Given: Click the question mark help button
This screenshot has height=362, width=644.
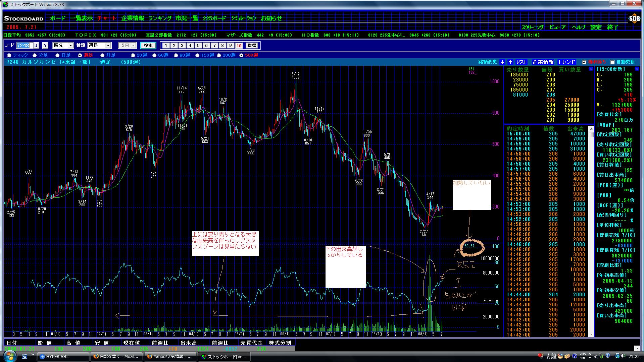Looking at the screenshot, I should 45,46.
